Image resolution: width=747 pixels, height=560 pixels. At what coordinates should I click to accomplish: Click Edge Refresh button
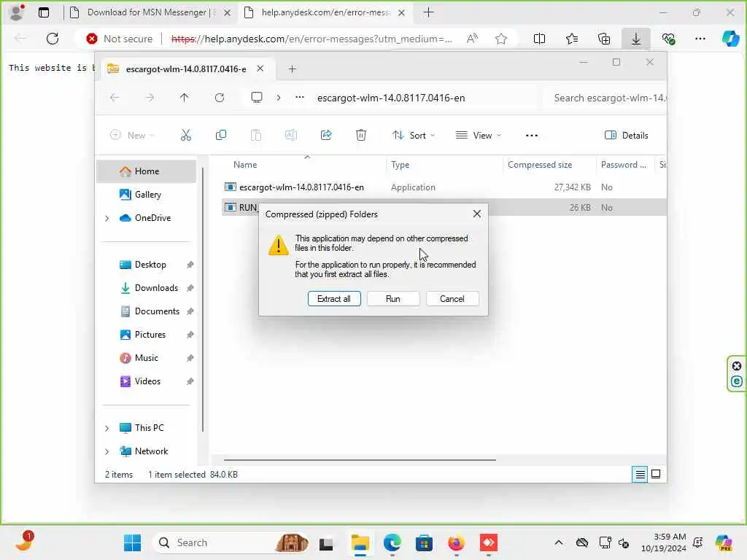(x=53, y=39)
